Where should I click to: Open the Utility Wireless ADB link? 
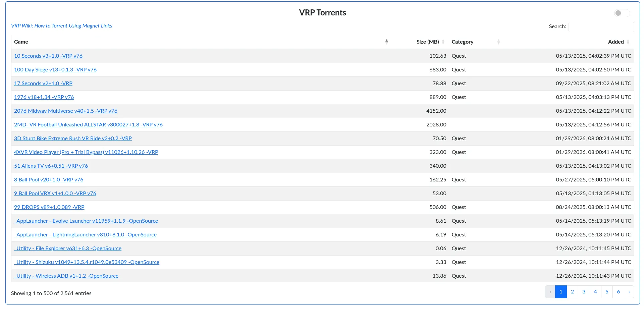[x=66, y=276]
